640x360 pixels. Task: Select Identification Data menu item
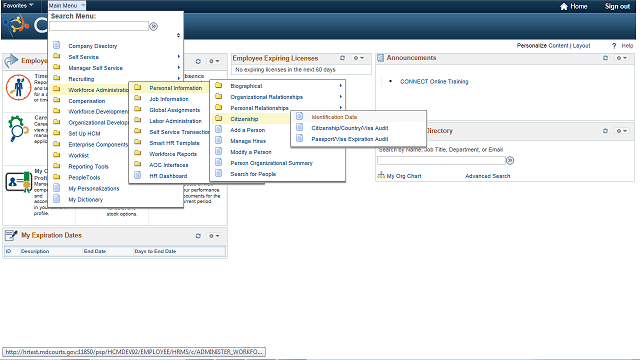334,117
